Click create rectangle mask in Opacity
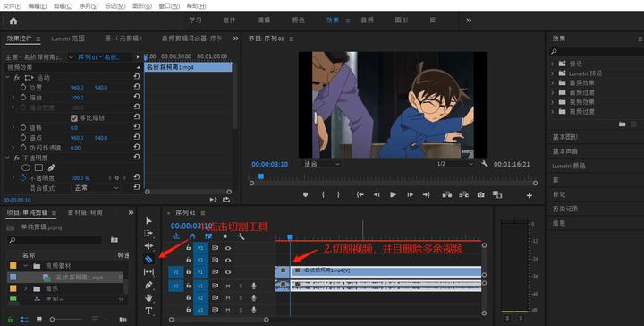 (38, 167)
